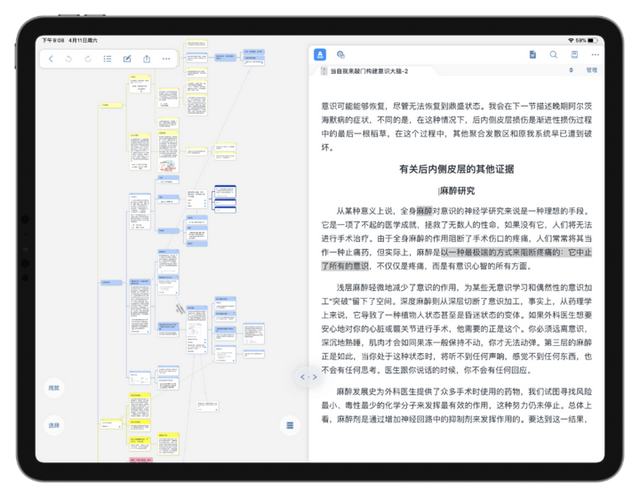This screenshot has width=640, height=498.
Task: Select the lasso excerpt tool
Action: click(341, 54)
